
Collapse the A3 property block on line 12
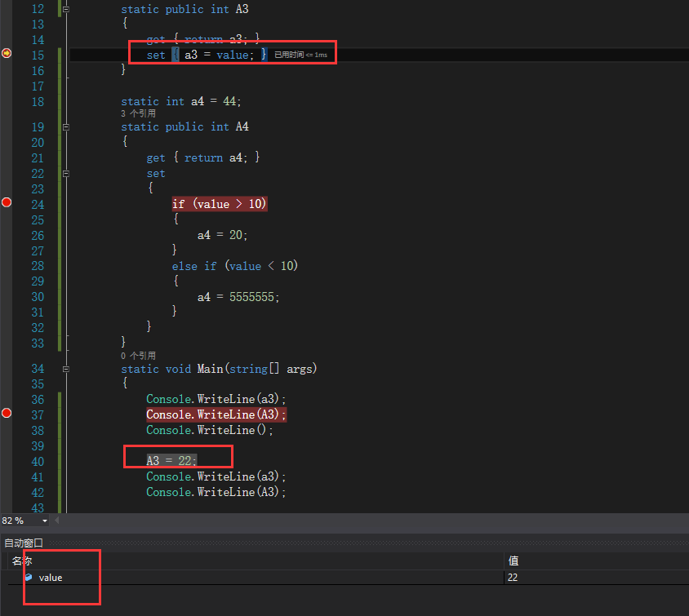pos(64,8)
